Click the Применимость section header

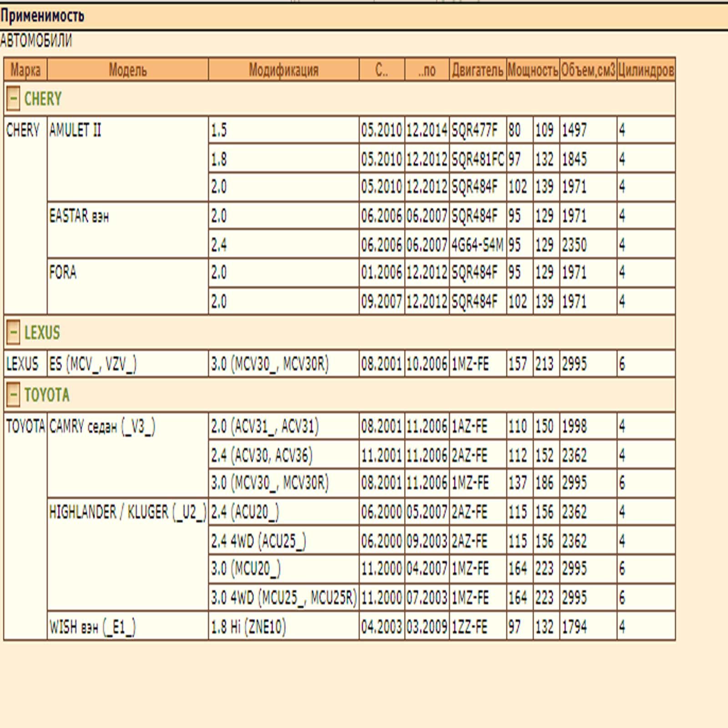(42, 16)
